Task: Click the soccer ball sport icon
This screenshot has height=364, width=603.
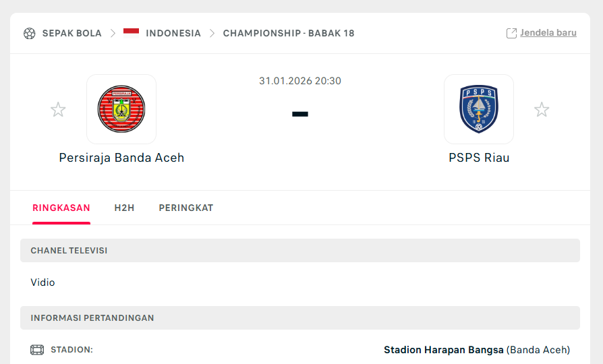Action: click(x=29, y=33)
